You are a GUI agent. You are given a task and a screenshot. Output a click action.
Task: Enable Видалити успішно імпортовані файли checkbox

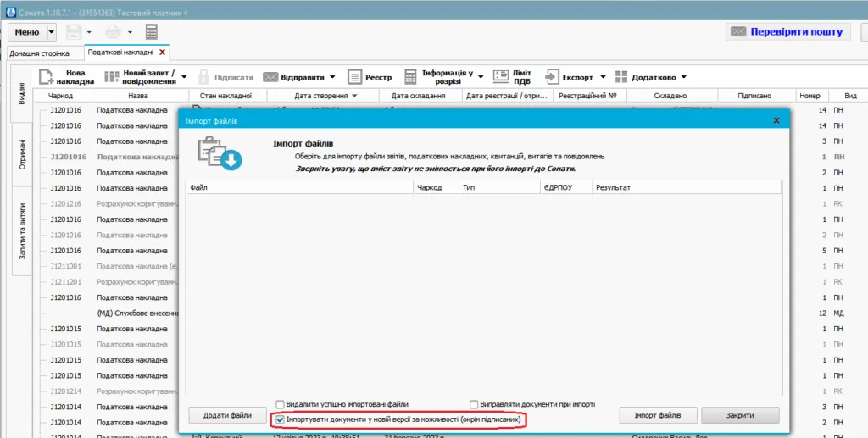(281, 404)
